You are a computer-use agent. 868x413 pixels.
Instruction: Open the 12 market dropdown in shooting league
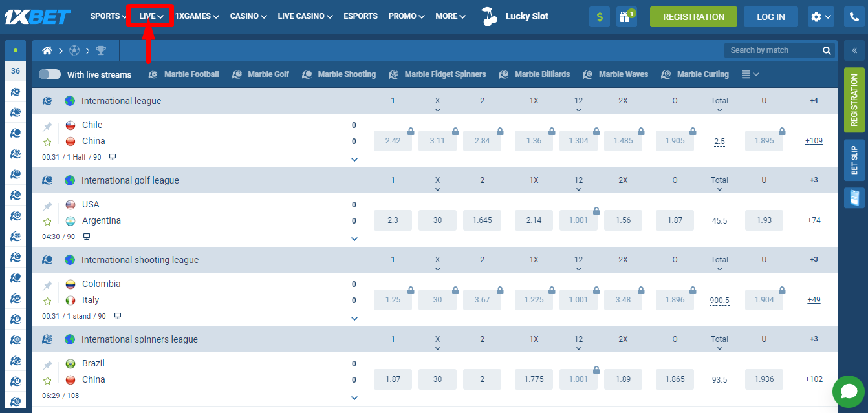coord(578,262)
